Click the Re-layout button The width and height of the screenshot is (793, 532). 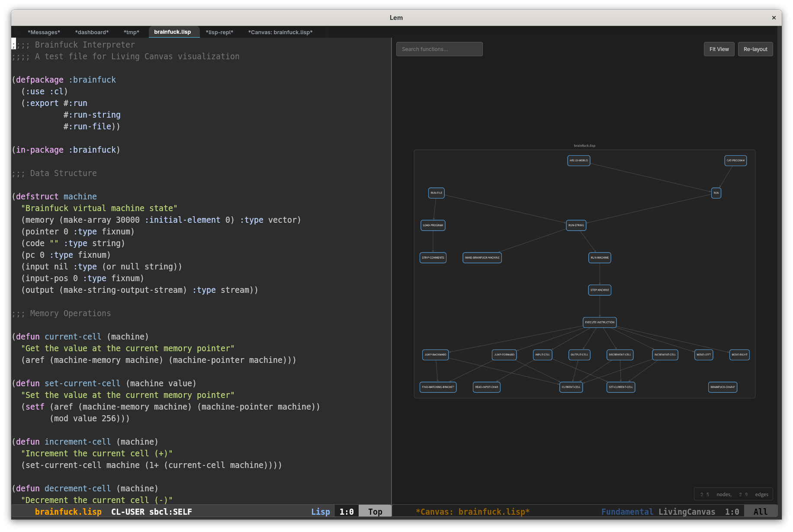click(x=755, y=49)
